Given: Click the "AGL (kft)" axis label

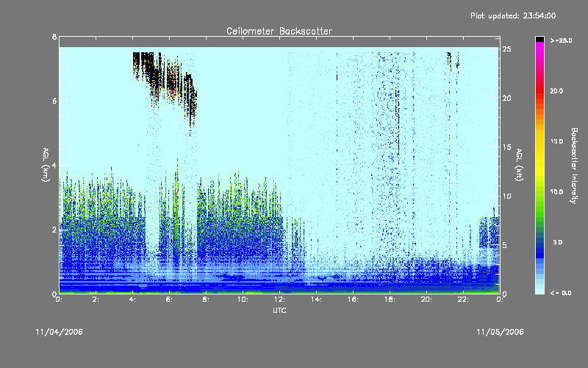Looking at the screenshot, I should (x=520, y=165).
